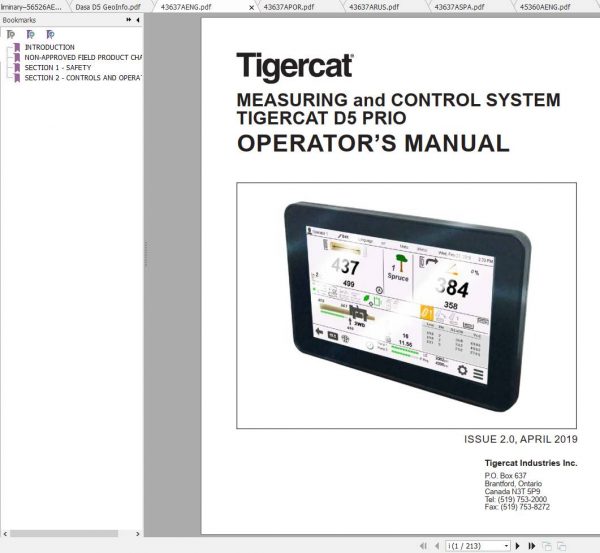Click the third bookmark toolbar icon
The height and width of the screenshot is (553, 600).
pos(50,35)
